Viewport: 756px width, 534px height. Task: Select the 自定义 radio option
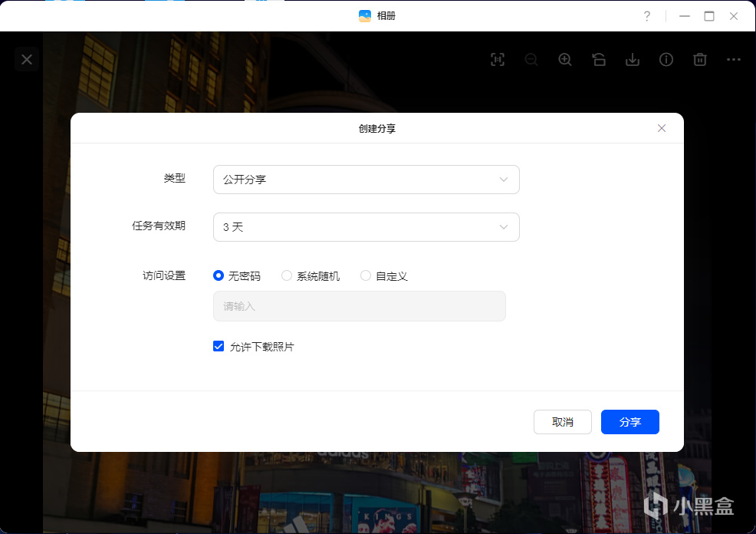(x=366, y=275)
